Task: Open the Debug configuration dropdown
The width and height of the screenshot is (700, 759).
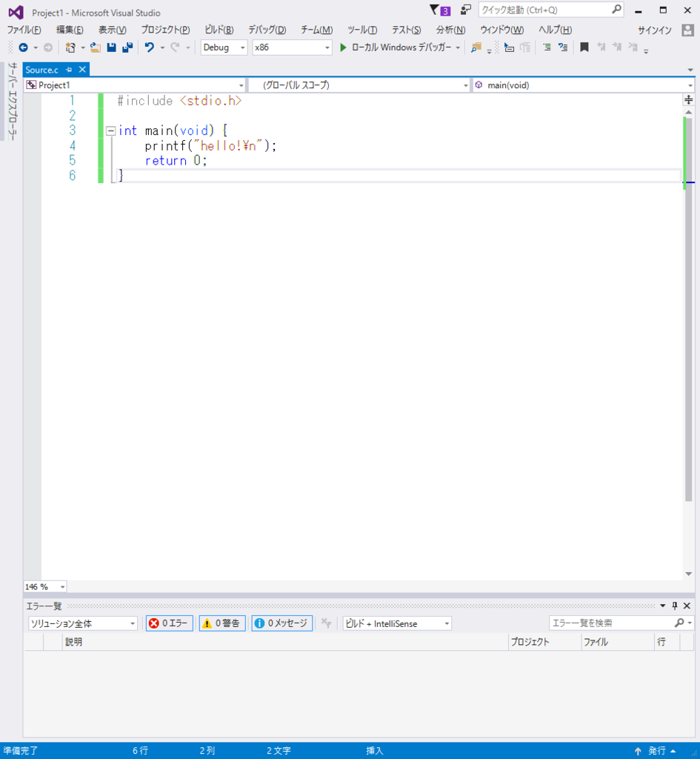Action: [224, 47]
